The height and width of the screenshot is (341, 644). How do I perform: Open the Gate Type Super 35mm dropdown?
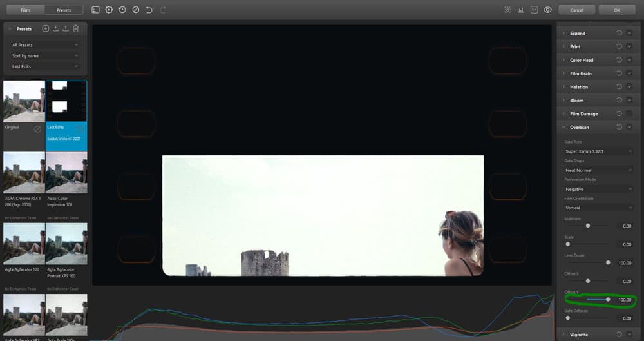click(x=598, y=151)
